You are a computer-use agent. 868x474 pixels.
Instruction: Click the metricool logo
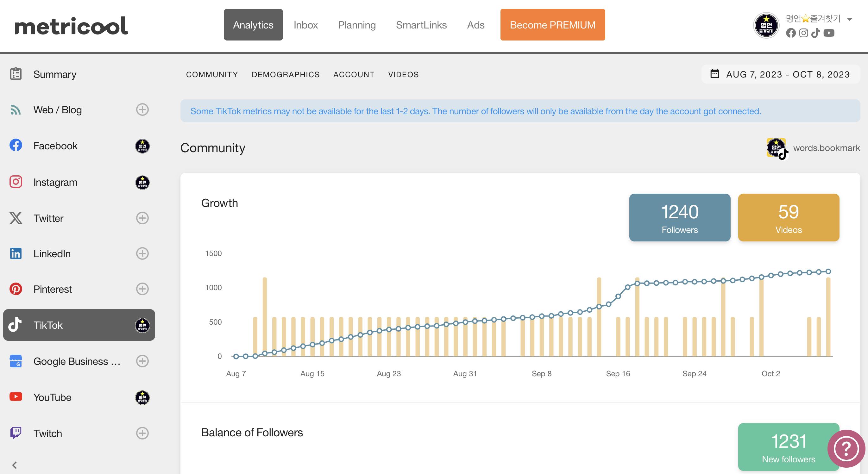coord(71,26)
